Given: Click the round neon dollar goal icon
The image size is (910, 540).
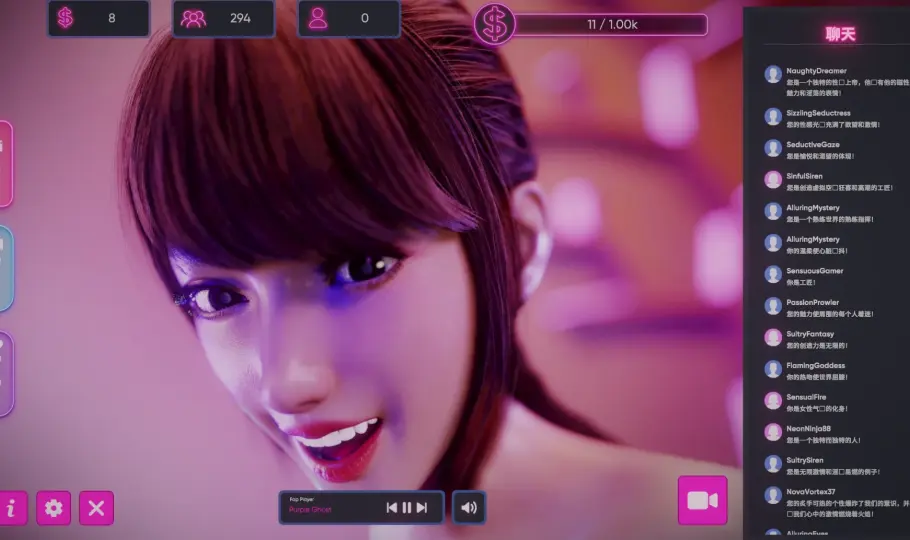Looking at the screenshot, I should point(494,25).
